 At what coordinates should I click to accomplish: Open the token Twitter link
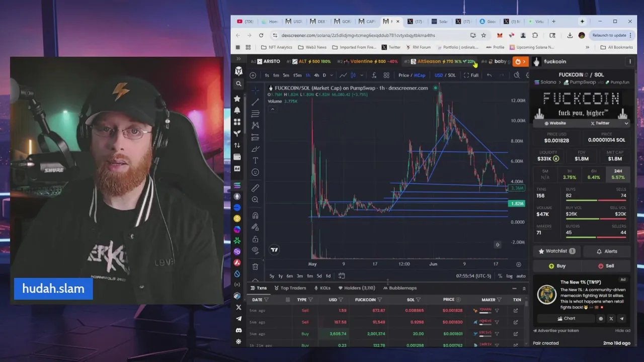(x=600, y=123)
